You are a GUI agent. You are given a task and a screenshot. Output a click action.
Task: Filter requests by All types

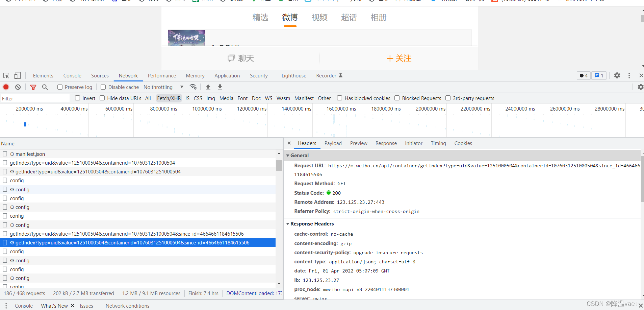[148, 98]
